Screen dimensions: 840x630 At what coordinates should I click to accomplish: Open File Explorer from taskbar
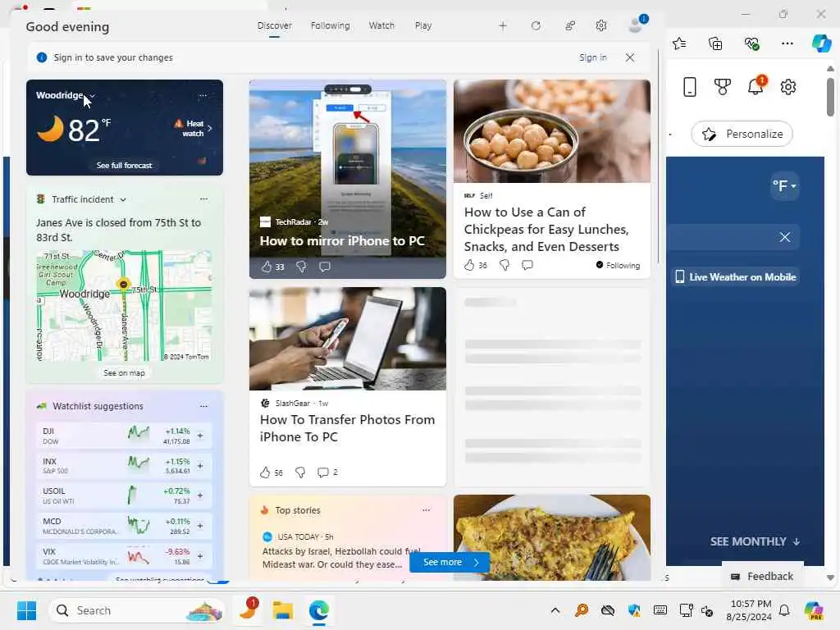tap(282, 610)
